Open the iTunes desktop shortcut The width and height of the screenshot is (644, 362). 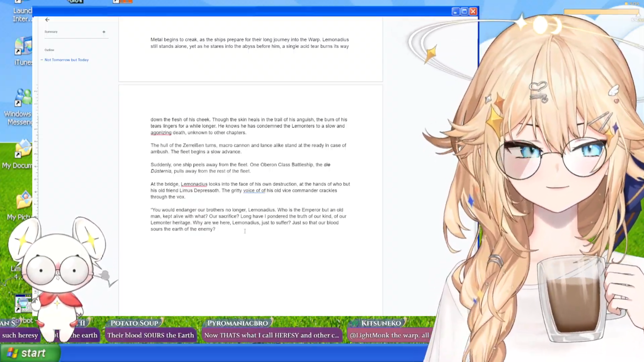pyautogui.click(x=23, y=51)
